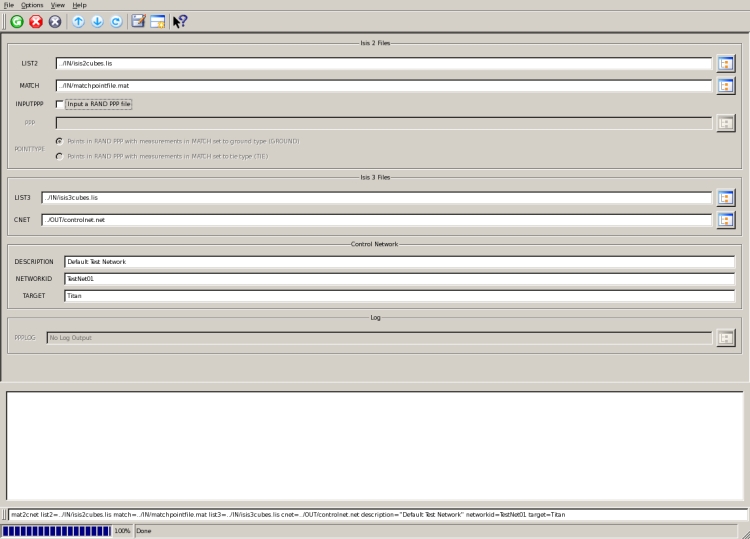Click the green Run program icon
This screenshot has height=539, width=750.
[17, 21]
